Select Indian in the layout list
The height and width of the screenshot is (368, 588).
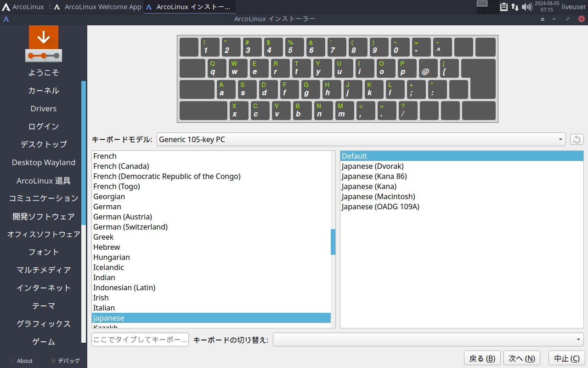211,277
